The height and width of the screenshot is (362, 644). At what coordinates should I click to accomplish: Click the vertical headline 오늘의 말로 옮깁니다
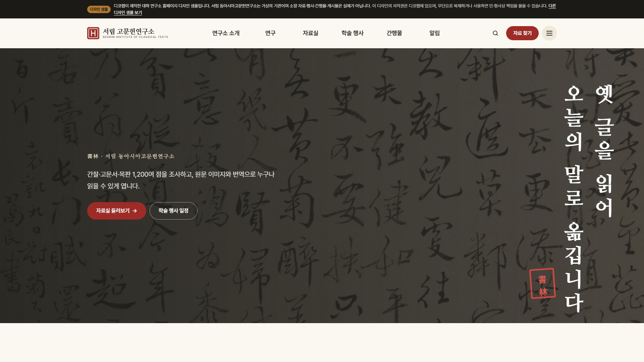pos(574,199)
